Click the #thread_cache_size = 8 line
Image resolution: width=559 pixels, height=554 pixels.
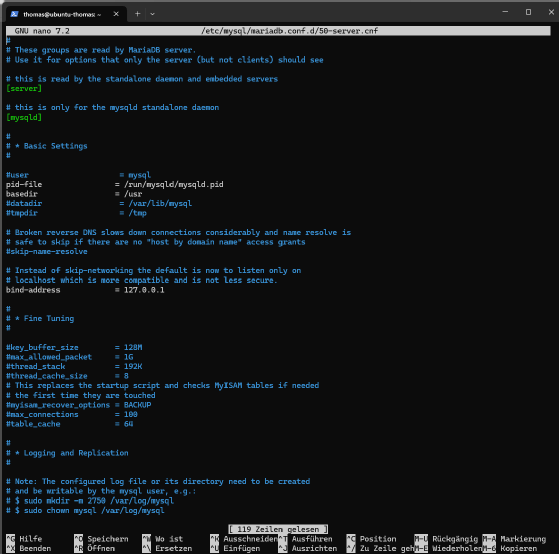(x=67, y=376)
